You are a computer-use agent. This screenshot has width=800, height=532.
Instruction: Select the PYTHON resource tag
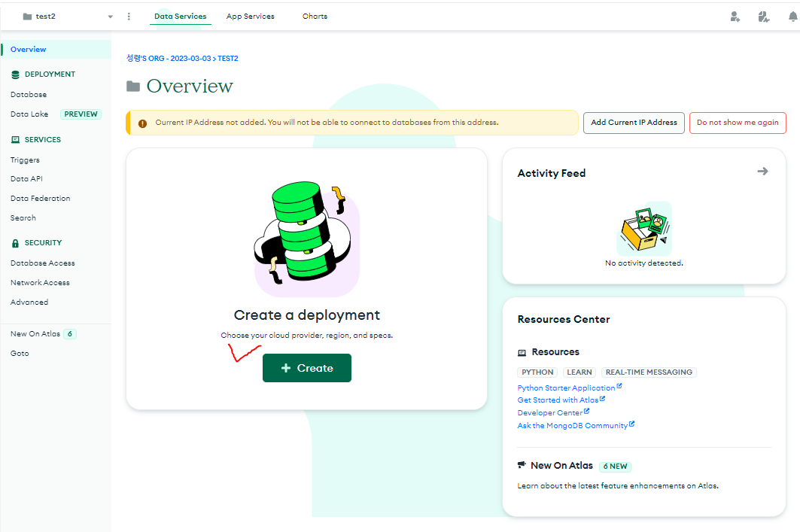(x=537, y=372)
